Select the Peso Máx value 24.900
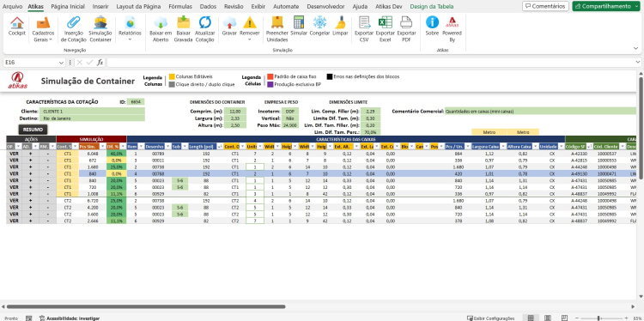This screenshot has height=321, width=644. pos(290,125)
